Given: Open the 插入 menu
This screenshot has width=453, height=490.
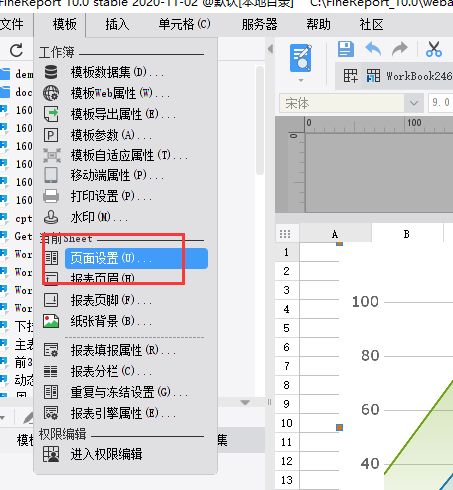Looking at the screenshot, I should [117, 25].
